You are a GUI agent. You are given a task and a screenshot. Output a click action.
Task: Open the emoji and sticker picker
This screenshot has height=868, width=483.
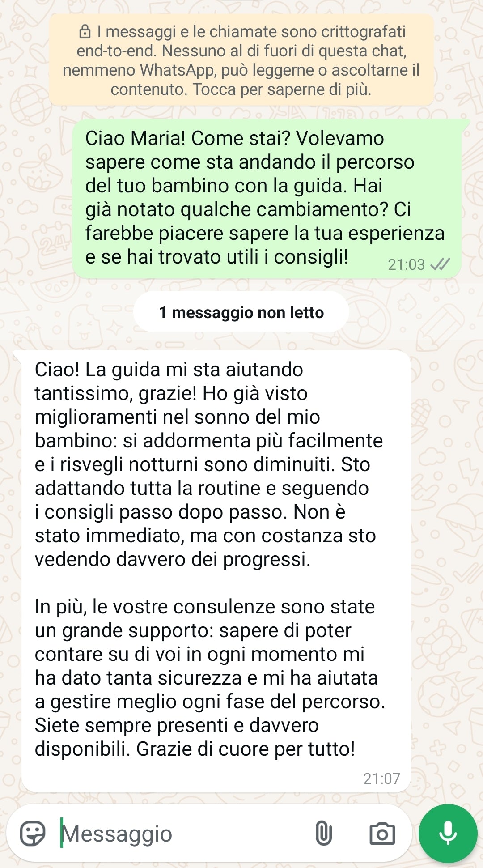pyautogui.click(x=33, y=833)
